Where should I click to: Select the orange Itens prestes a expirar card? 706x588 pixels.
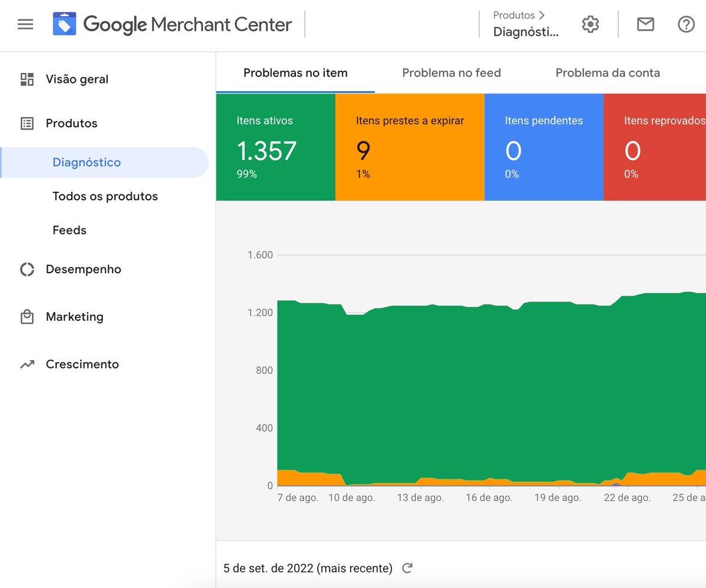(x=410, y=147)
